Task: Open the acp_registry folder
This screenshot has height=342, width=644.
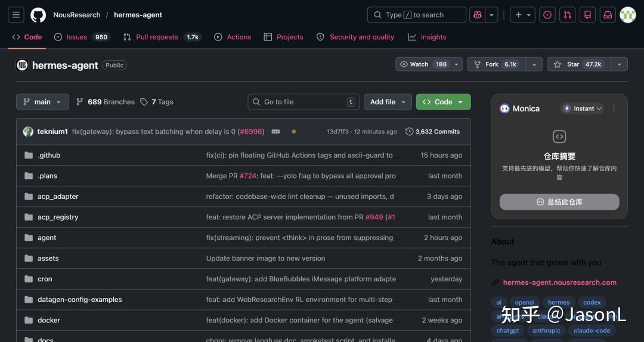Action: (58, 217)
